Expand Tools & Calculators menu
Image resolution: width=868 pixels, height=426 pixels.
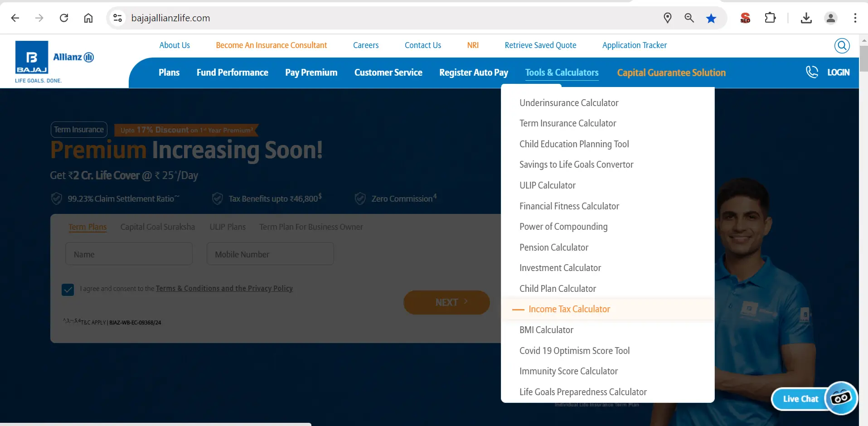tap(562, 73)
